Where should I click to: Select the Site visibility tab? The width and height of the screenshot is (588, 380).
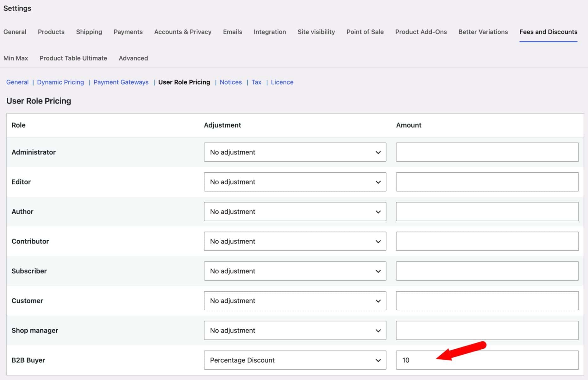[316, 32]
